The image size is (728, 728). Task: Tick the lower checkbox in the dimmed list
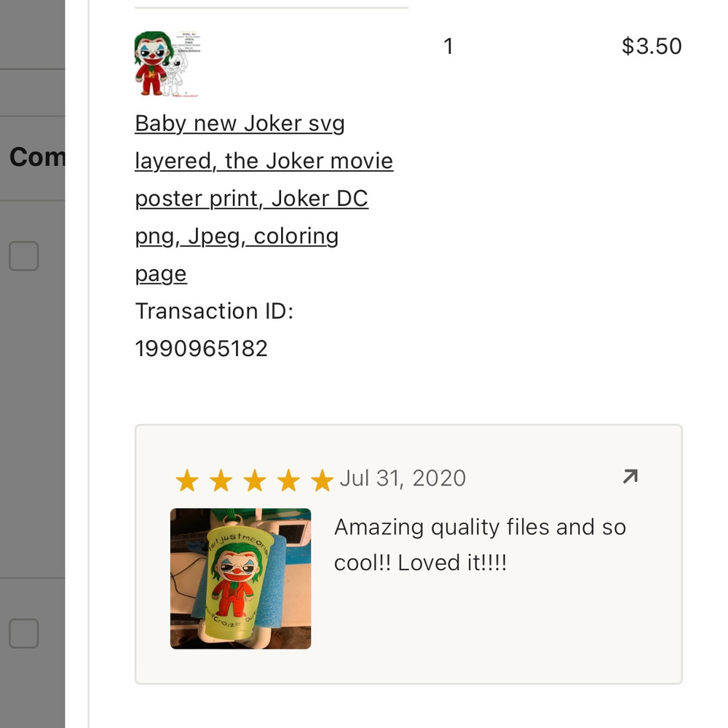pyautogui.click(x=23, y=633)
